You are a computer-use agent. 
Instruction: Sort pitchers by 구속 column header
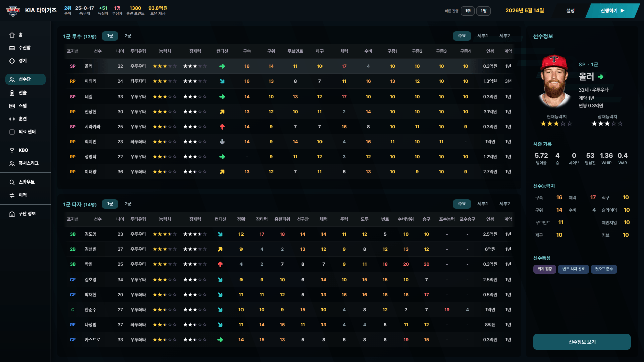[247, 51]
